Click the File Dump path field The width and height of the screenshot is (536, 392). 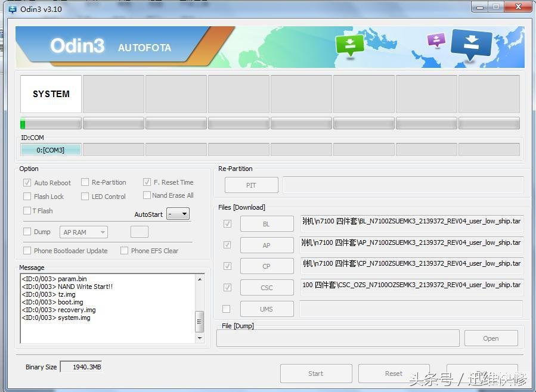tap(338, 338)
